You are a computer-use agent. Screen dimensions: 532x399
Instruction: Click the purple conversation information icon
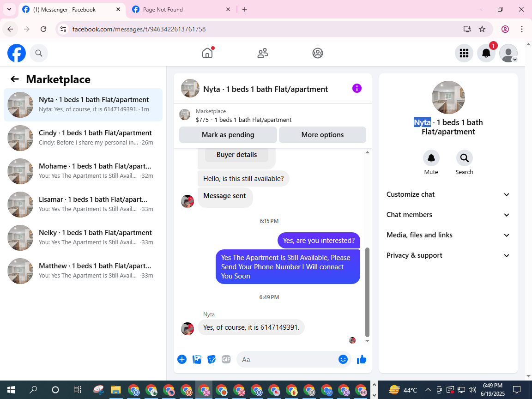357,89
